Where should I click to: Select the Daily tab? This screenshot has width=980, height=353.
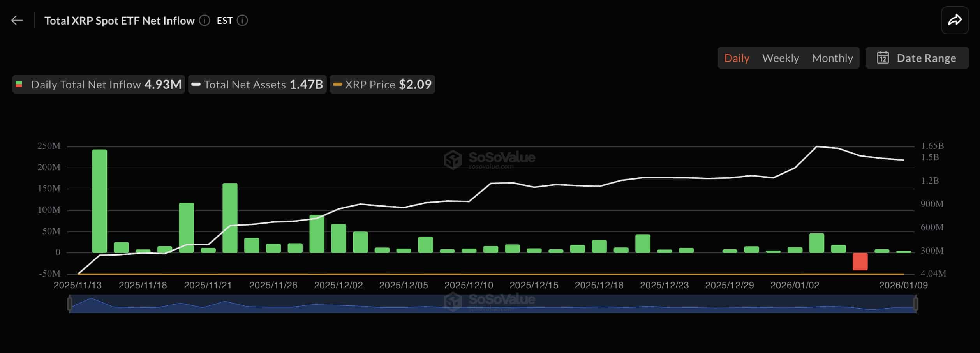click(736, 58)
